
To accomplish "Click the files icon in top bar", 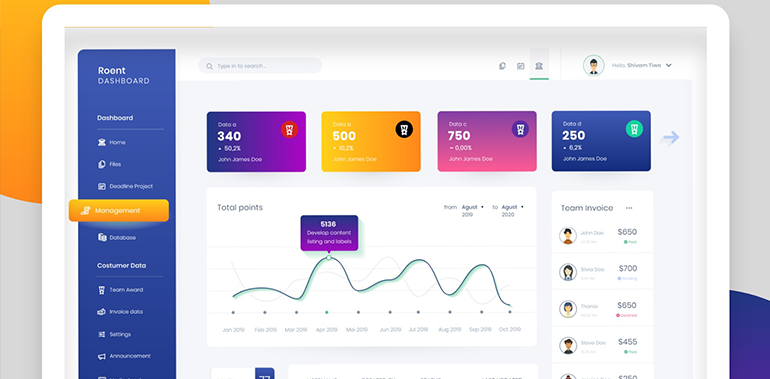I will pyautogui.click(x=502, y=66).
